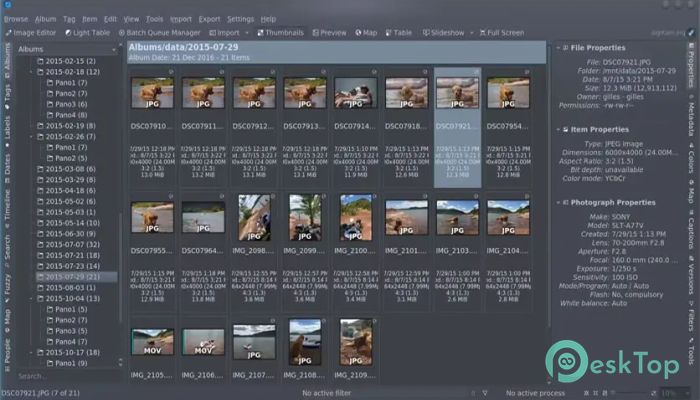The width and height of the screenshot is (700, 400).
Task: Open the Metadata right sidebar tab
Action: pos(691,116)
